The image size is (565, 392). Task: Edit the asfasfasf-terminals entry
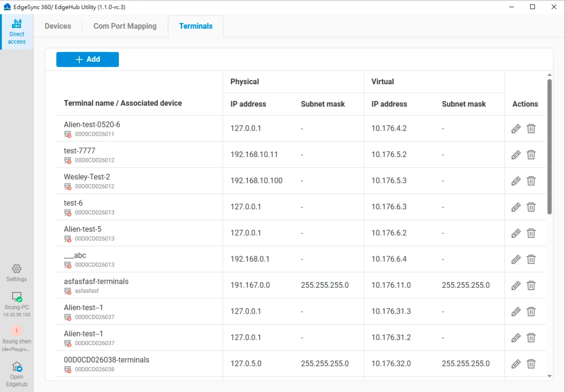516,285
